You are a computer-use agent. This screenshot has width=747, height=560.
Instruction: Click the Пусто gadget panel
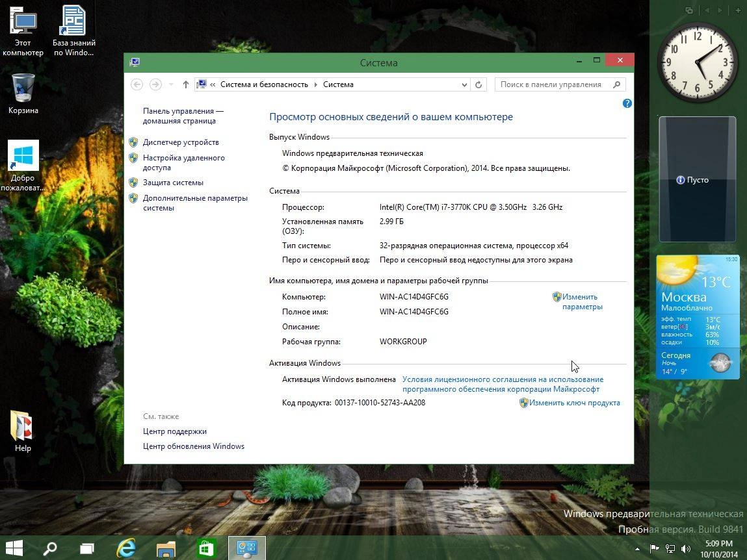tap(697, 179)
